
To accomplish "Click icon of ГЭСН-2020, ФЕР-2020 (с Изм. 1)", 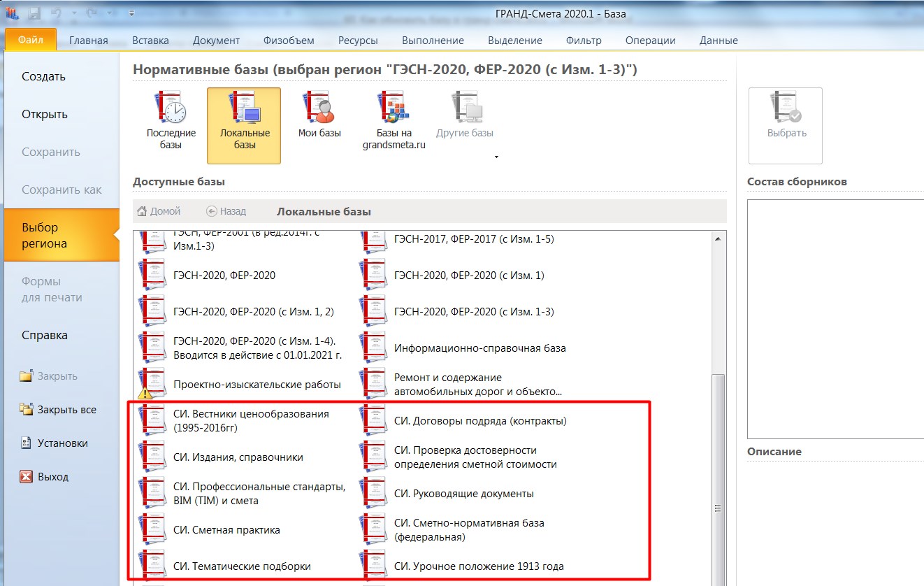I will pos(373,275).
